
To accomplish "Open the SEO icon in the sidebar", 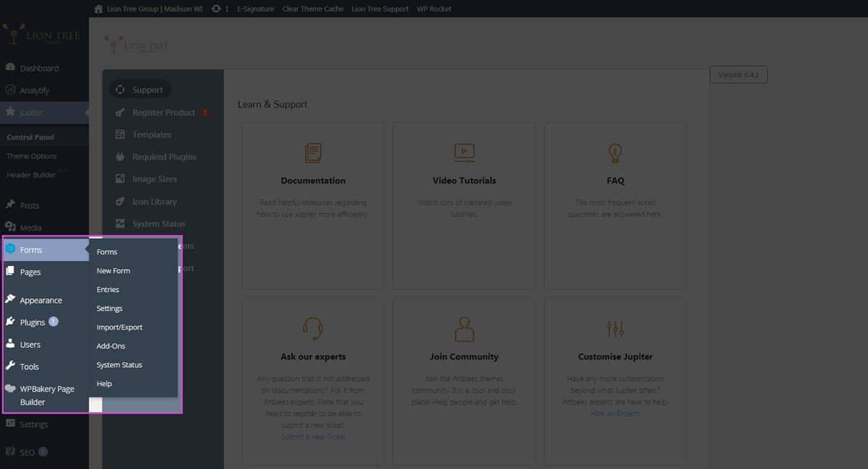I will point(10,452).
